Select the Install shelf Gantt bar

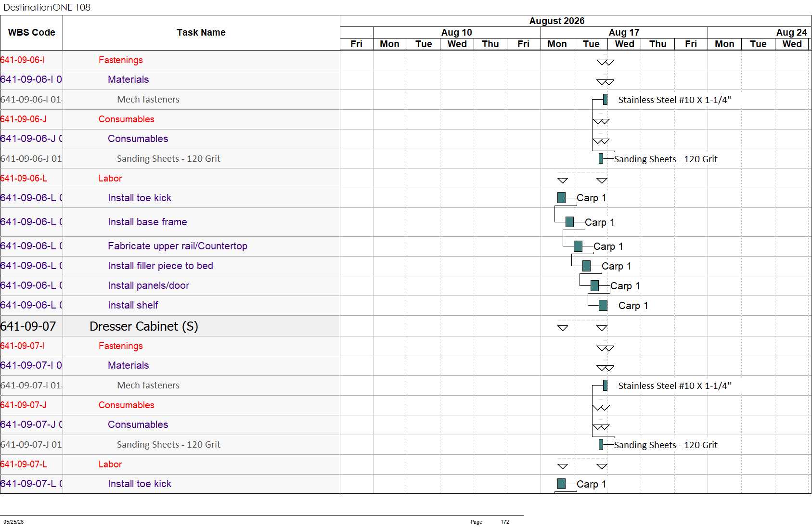(x=603, y=305)
